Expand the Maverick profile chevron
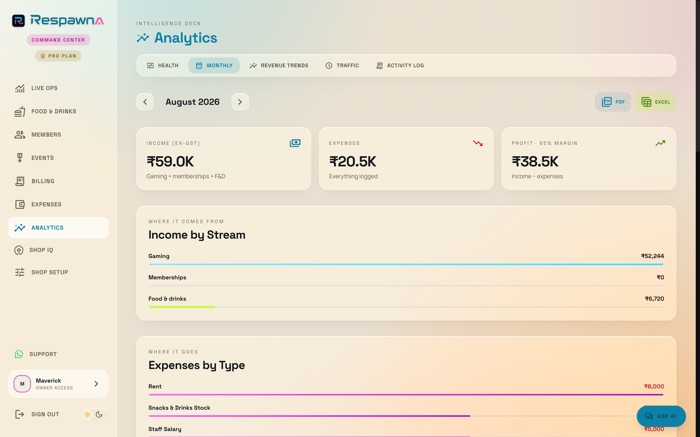The width and height of the screenshot is (700, 437). [96, 384]
